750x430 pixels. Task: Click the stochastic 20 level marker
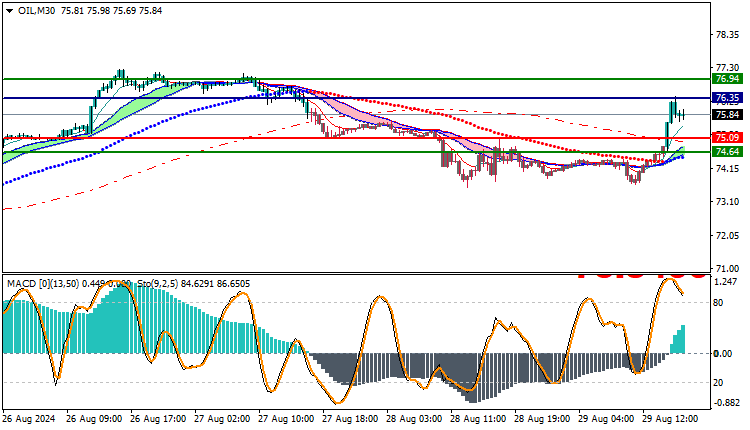pos(718,383)
